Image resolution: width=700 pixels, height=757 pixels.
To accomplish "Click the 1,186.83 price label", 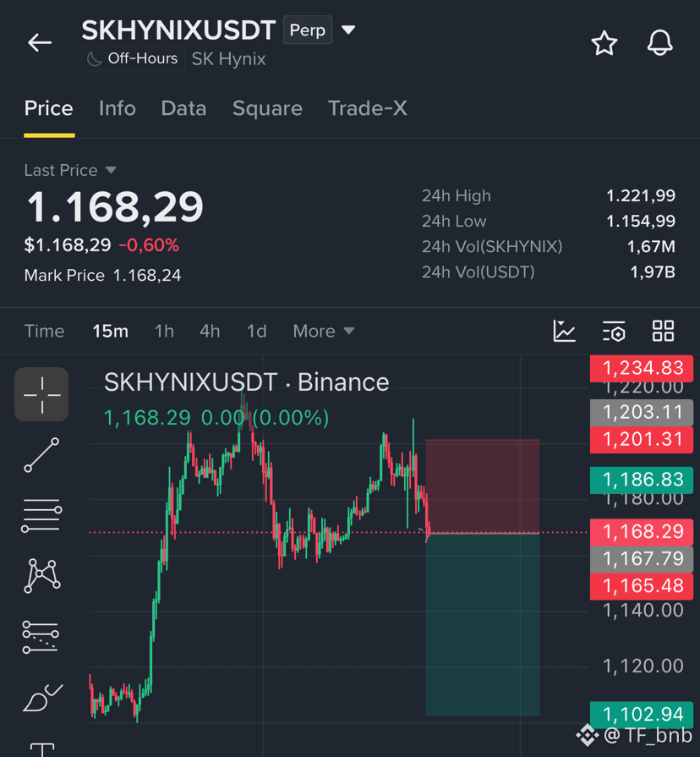I will [x=642, y=480].
